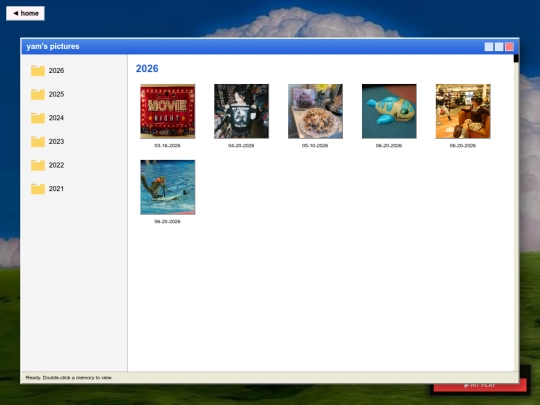Click the yam's pictures window title
The image size is (540, 405).
click(53, 46)
